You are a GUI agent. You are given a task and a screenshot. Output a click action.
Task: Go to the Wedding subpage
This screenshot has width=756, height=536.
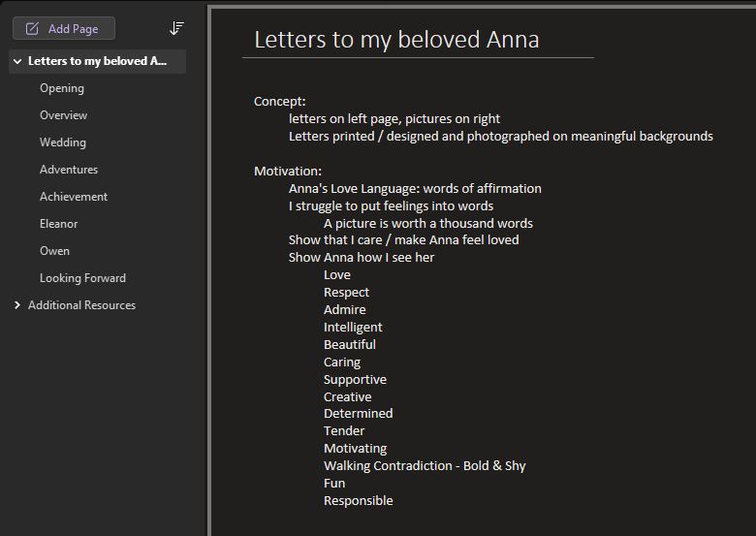pos(63,142)
